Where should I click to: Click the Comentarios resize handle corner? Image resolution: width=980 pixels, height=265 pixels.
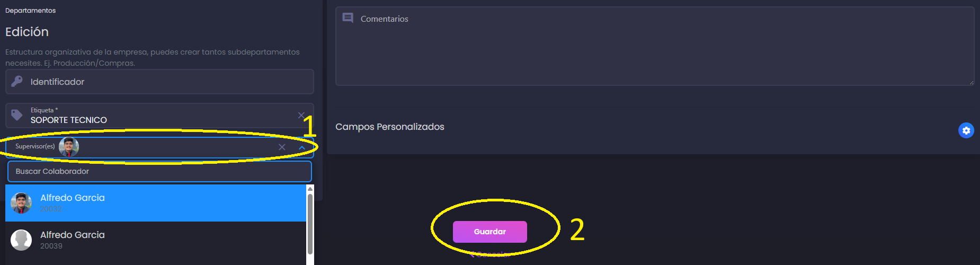point(972,82)
